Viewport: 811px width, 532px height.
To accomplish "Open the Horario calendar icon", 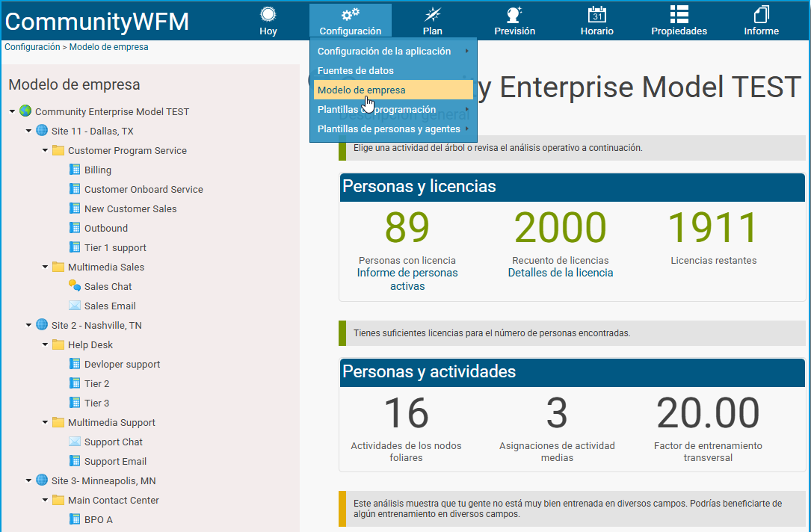I will coord(597,14).
